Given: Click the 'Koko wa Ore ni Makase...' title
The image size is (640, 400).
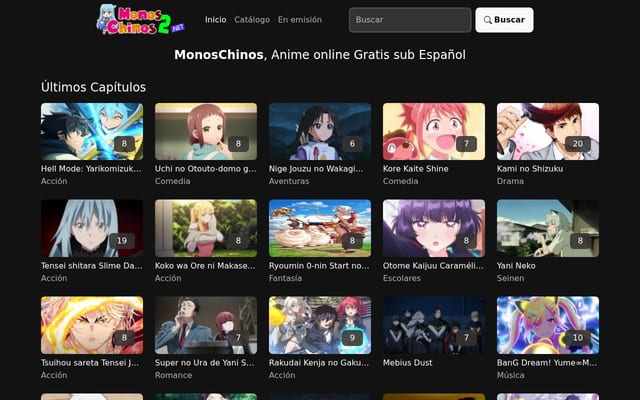Looking at the screenshot, I should [x=205, y=266].
